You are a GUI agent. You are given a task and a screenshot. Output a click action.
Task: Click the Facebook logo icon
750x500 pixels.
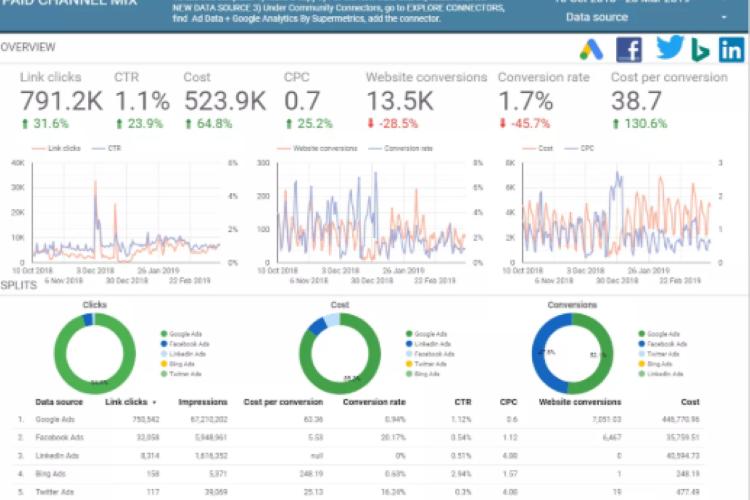tap(629, 49)
